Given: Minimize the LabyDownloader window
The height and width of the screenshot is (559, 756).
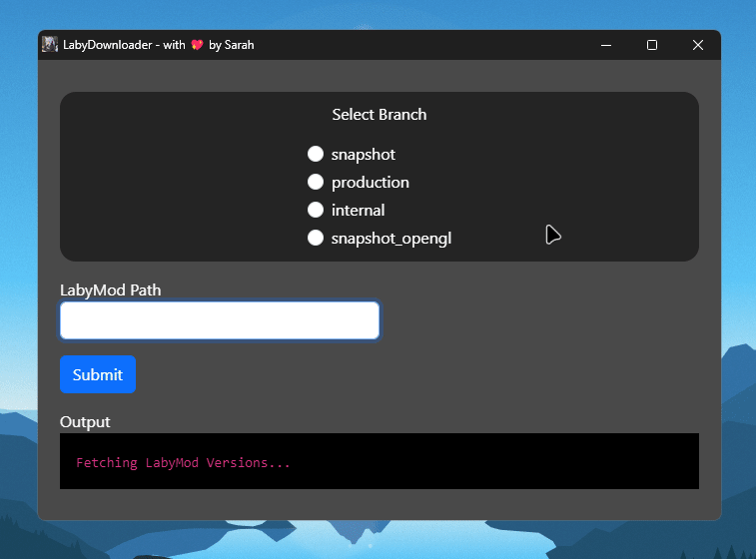Looking at the screenshot, I should [x=606, y=45].
